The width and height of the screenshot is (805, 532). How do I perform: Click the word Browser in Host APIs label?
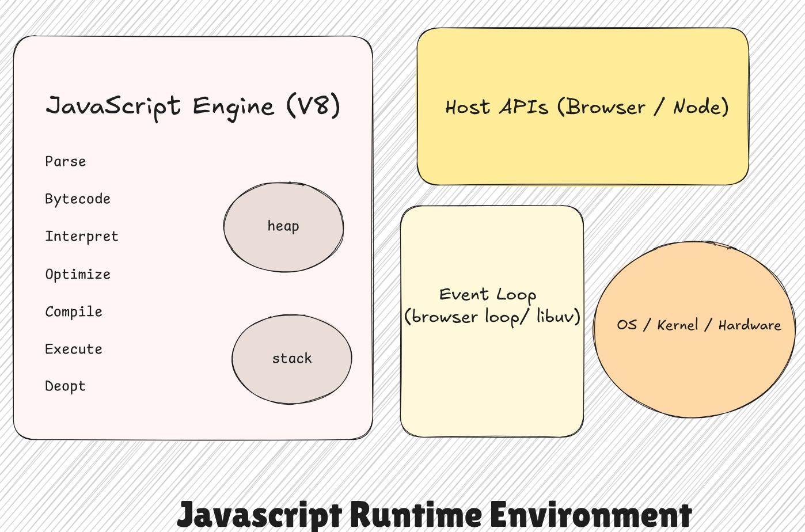(606, 108)
